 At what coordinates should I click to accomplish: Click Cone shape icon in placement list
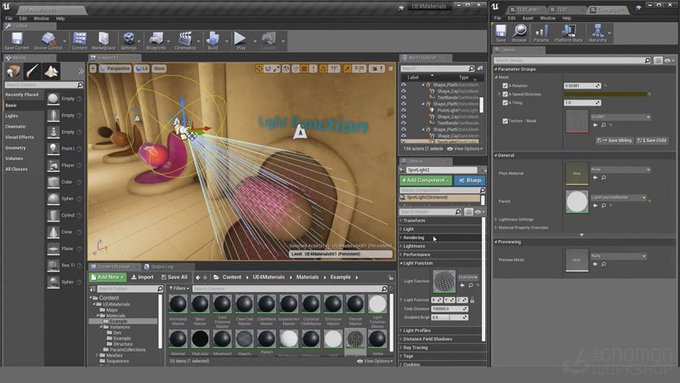point(53,232)
